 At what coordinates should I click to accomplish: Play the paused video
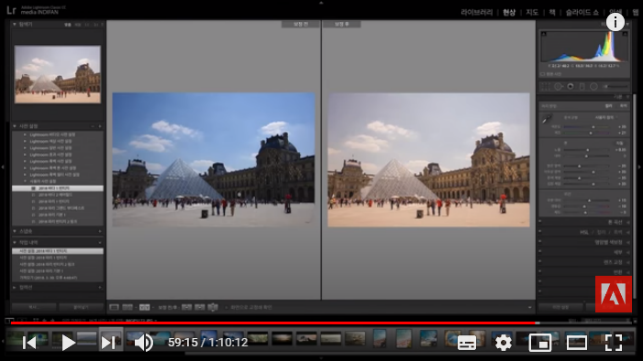click(68, 342)
